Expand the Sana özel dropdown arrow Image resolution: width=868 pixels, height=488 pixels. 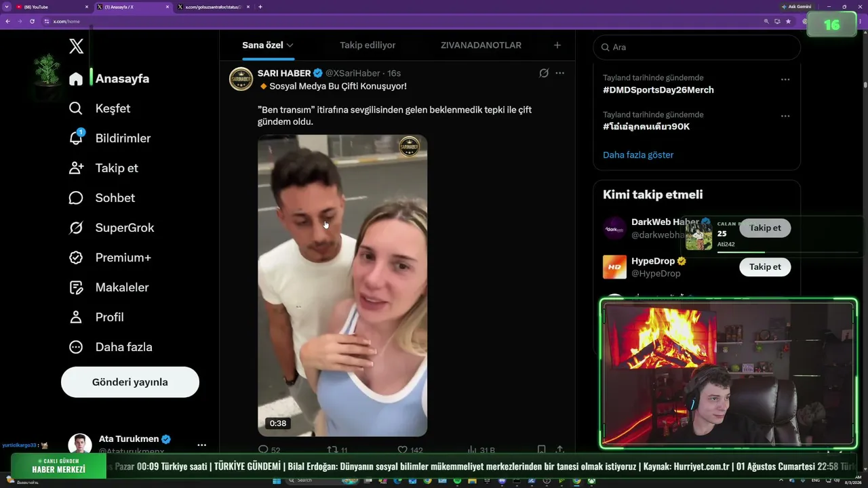[x=290, y=45]
